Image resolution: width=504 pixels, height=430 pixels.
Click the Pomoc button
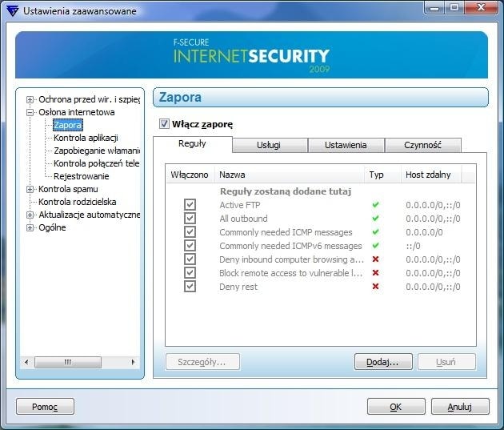point(45,407)
